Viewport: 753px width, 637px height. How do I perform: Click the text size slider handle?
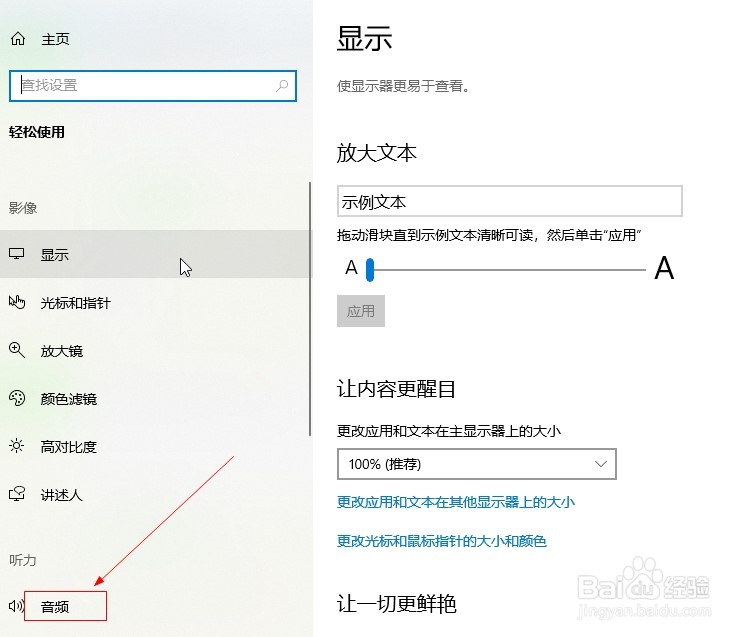pyautogui.click(x=370, y=270)
